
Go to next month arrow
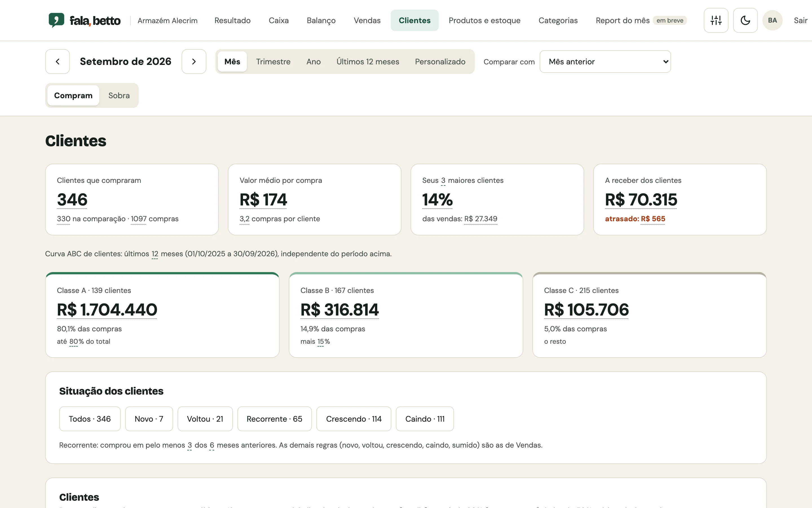194,62
